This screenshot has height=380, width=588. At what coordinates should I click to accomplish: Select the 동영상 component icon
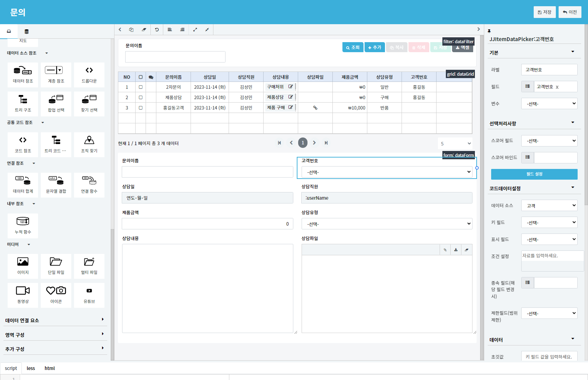tap(23, 295)
